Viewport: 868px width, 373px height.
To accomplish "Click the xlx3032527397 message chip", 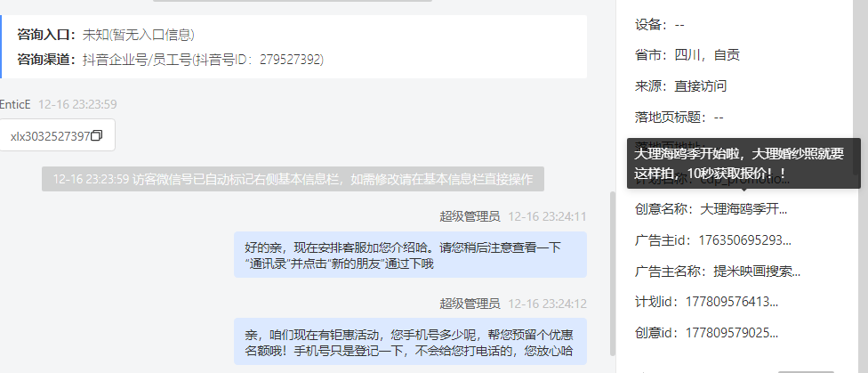I will (57, 135).
